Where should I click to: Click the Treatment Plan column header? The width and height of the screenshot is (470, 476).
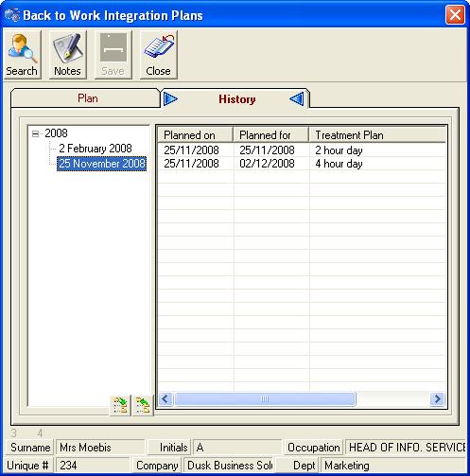377,135
